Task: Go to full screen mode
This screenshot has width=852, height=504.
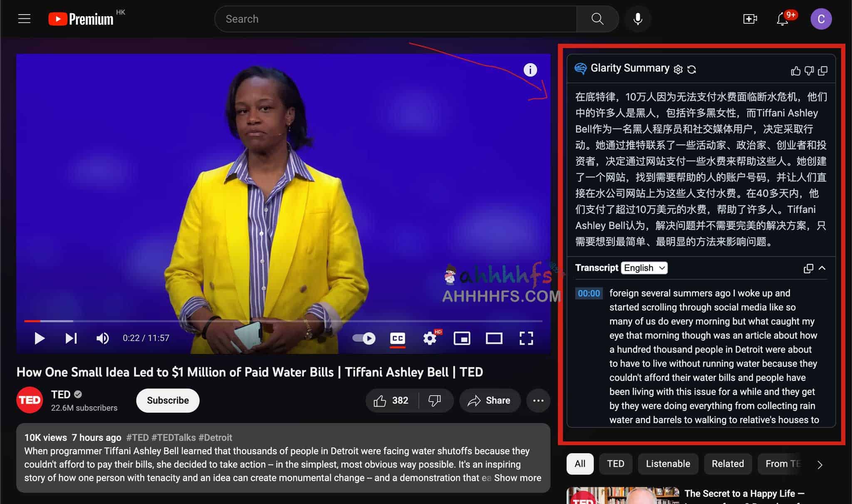Action: (526, 338)
